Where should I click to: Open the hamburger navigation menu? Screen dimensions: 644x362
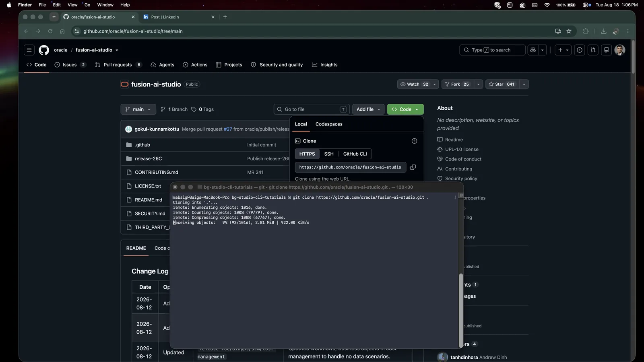coord(29,50)
